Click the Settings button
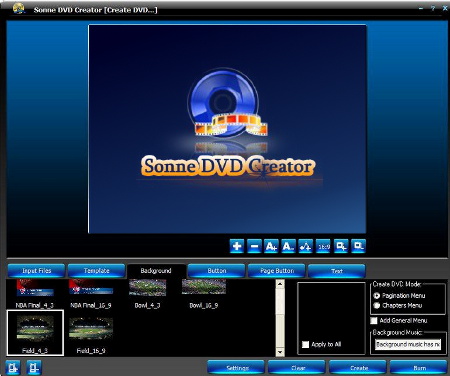 (x=237, y=368)
